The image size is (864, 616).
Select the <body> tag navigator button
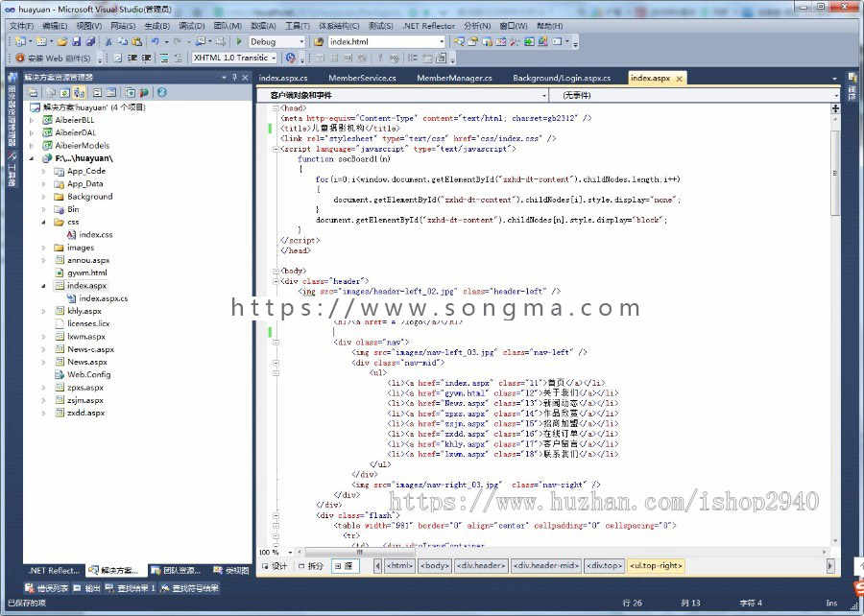(x=435, y=566)
